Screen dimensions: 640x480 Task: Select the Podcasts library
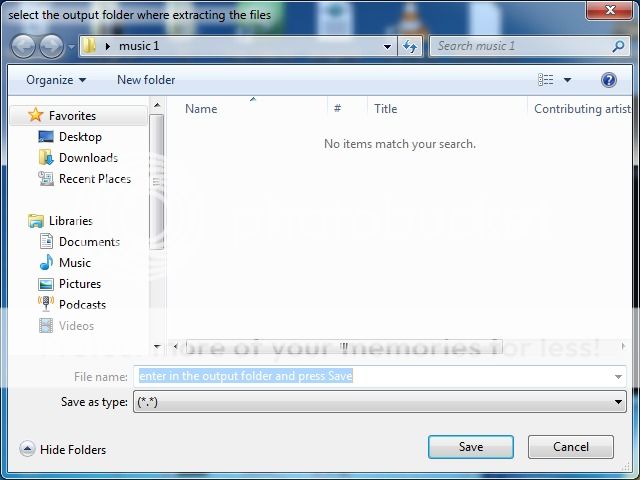pyautogui.click(x=82, y=305)
